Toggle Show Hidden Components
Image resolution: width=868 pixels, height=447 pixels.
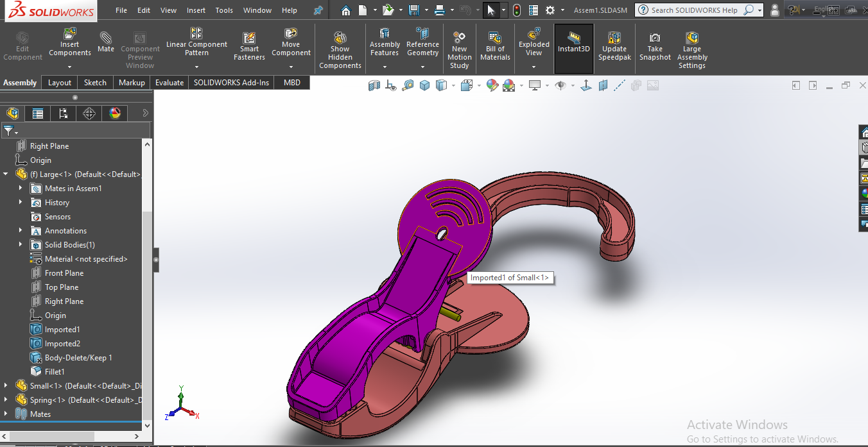pos(340,49)
